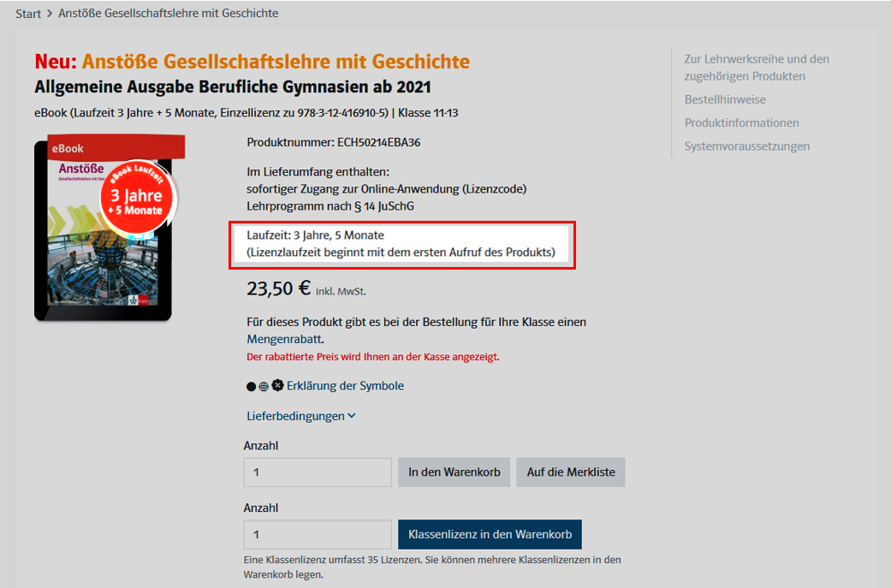Click Auf die Merkliste button
This screenshot has width=891, height=588.
(571, 472)
